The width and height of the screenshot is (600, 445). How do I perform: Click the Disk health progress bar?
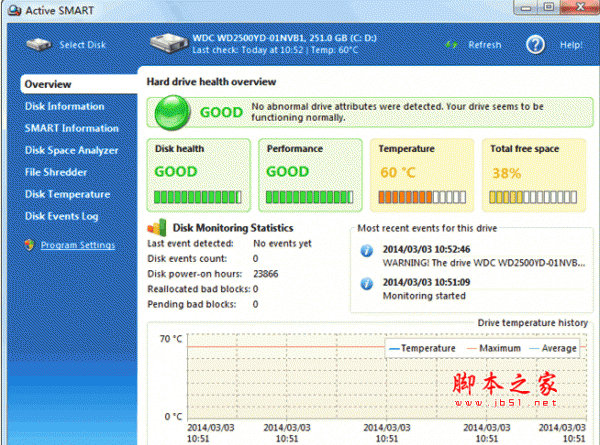coord(198,197)
